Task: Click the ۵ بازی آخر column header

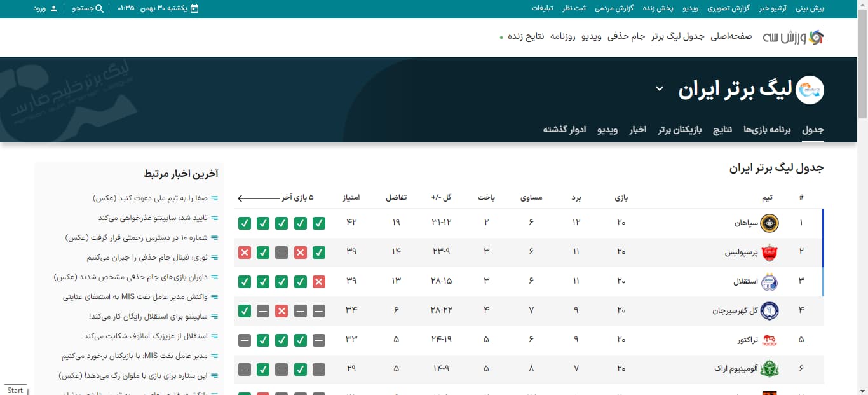Action: coord(298,198)
